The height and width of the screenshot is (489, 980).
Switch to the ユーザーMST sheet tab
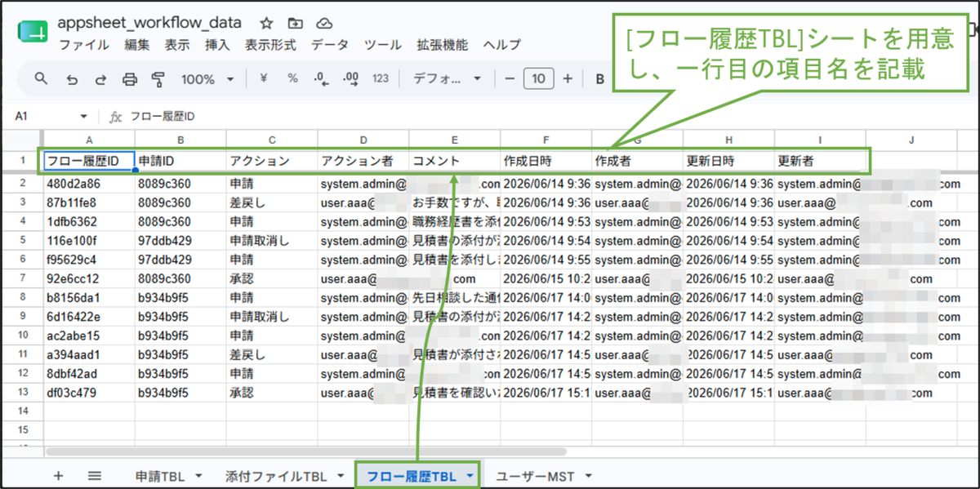[535, 475]
